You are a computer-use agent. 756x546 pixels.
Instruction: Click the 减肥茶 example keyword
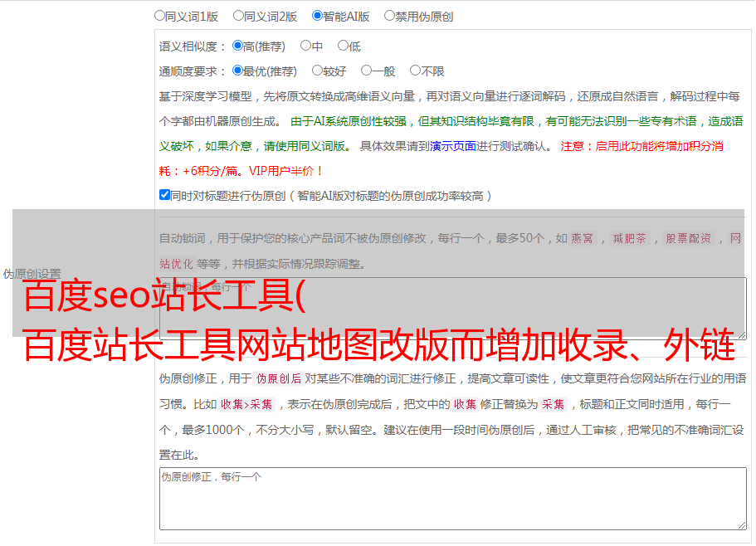[x=629, y=238]
